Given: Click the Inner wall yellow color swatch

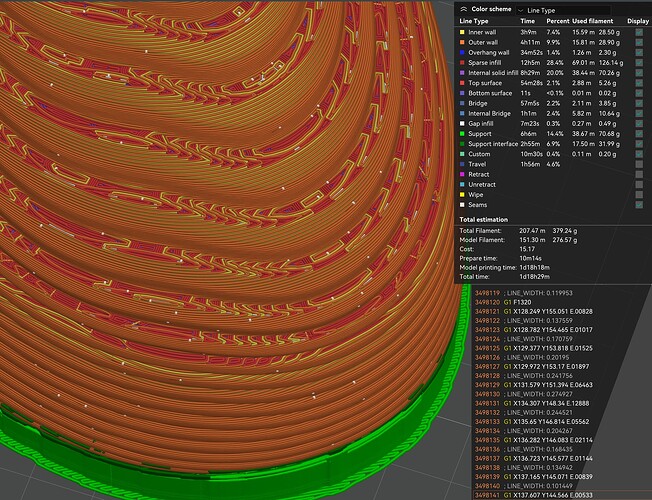Looking at the screenshot, I should click(462, 32).
